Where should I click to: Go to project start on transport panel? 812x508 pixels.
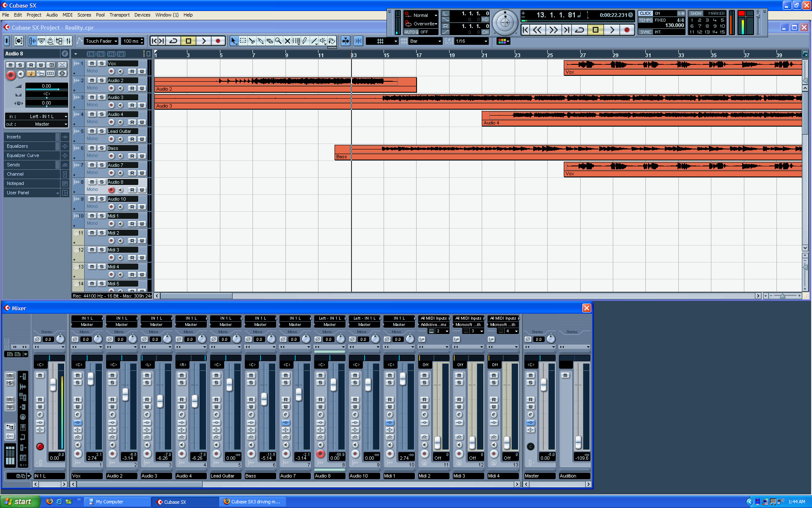click(525, 30)
